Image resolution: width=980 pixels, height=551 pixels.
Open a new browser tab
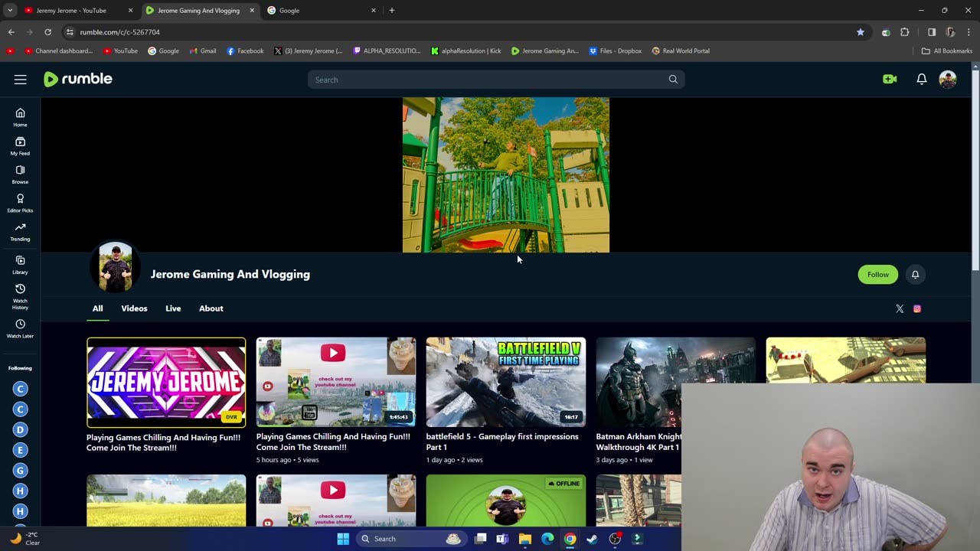point(392,10)
